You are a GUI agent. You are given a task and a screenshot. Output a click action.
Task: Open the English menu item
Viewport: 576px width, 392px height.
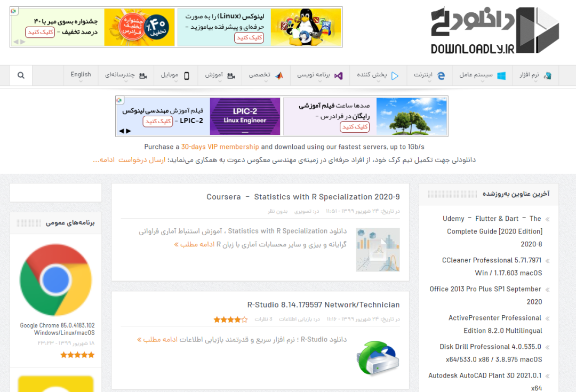(x=81, y=75)
